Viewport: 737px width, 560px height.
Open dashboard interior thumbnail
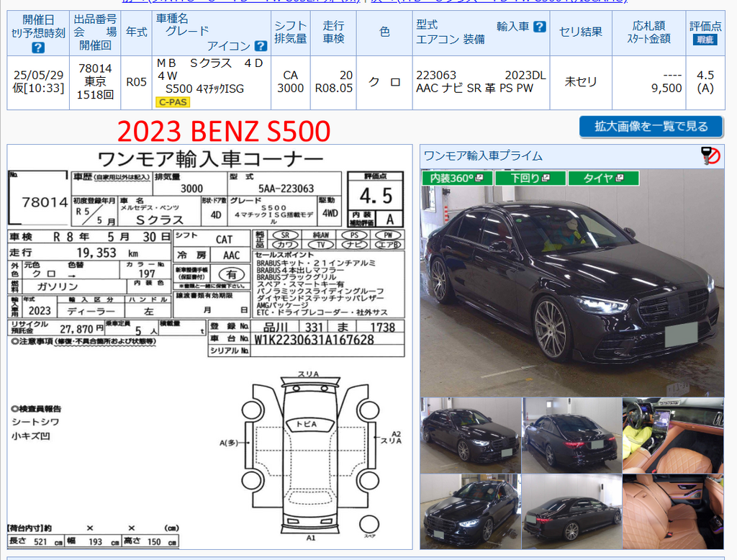(x=673, y=435)
